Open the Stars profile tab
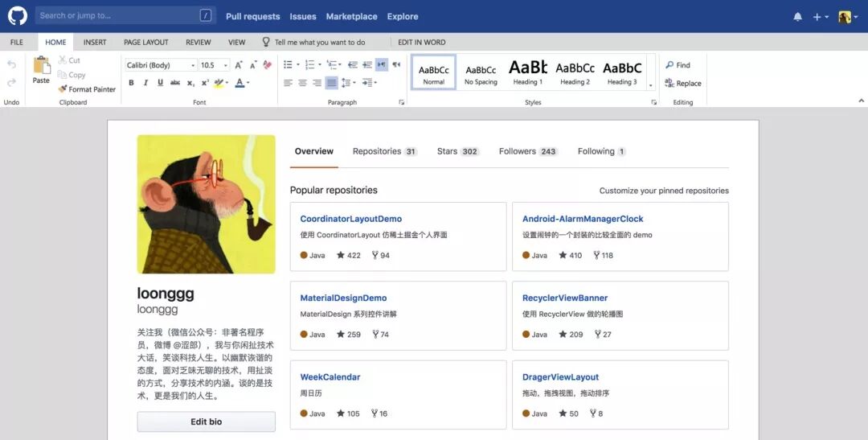This screenshot has width=868, height=440. 458,151
